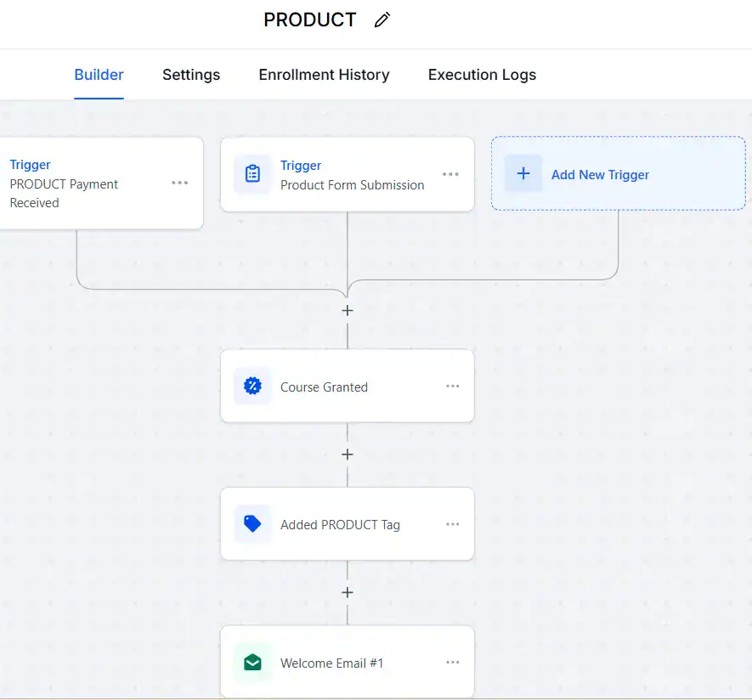752x700 pixels.
Task: Open the Welcome Email #1 action
Action: 348,662
